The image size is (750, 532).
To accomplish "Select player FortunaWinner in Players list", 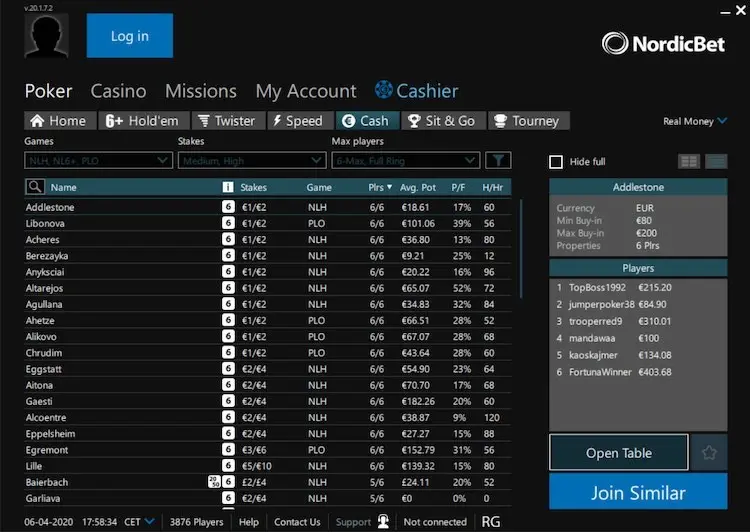I will [x=638, y=372].
